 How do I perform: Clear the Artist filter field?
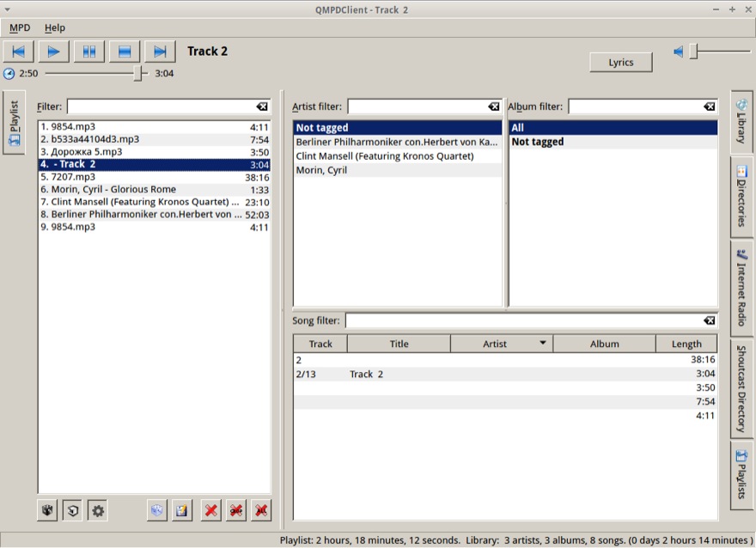(494, 107)
